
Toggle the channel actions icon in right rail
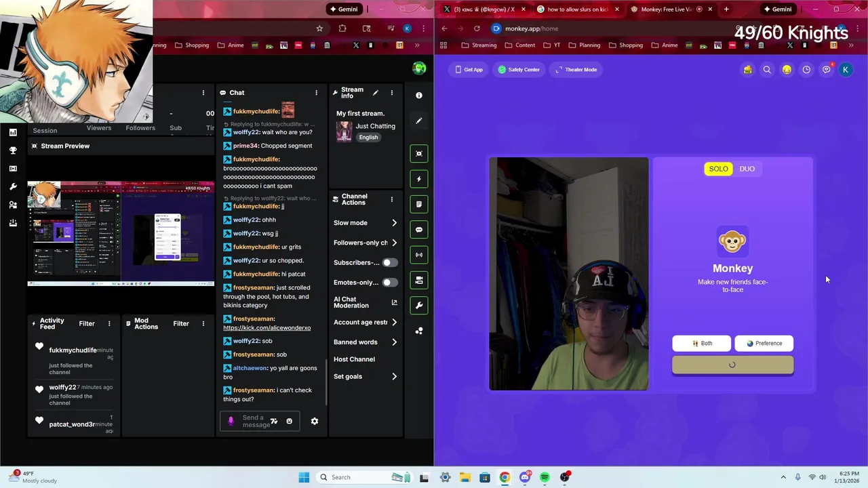(x=419, y=280)
